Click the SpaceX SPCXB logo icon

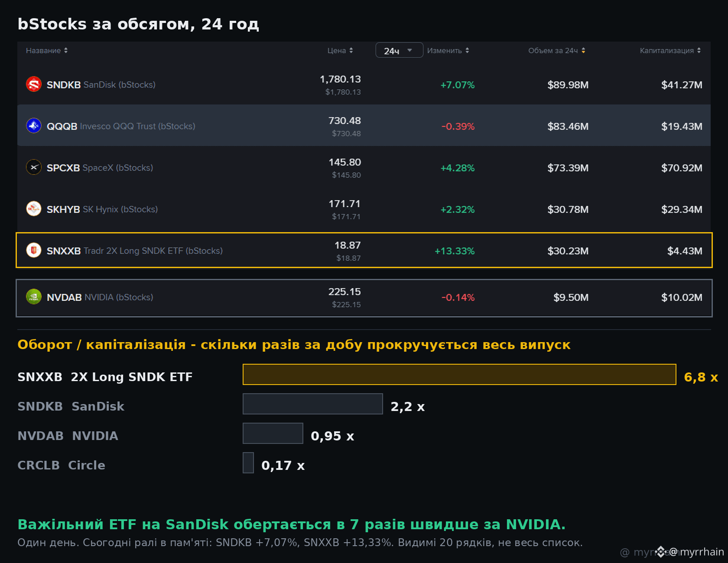[x=34, y=167]
